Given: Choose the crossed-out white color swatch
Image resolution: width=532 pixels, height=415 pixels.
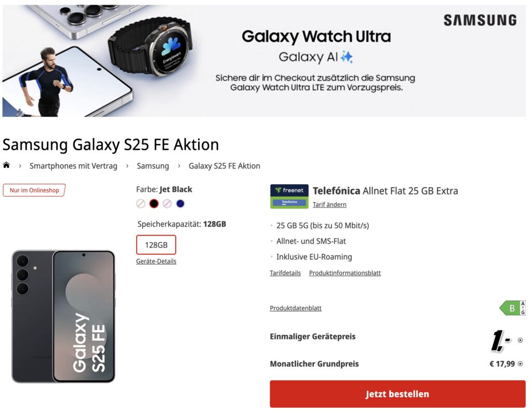Looking at the screenshot, I should (x=141, y=204).
